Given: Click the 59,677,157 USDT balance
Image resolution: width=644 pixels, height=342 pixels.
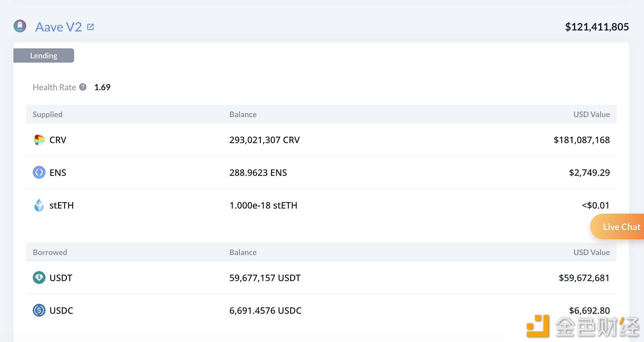Looking at the screenshot, I should tap(265, 278).
